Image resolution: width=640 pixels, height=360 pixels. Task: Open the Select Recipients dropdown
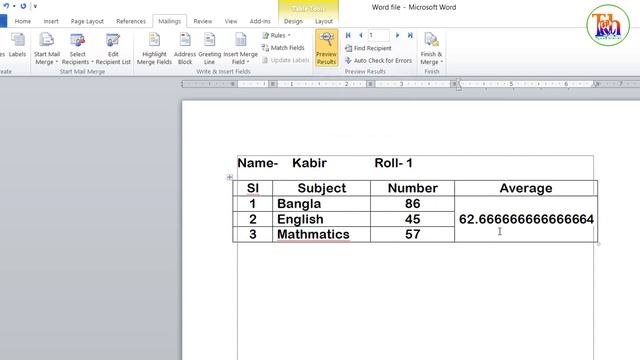point(77,49)
